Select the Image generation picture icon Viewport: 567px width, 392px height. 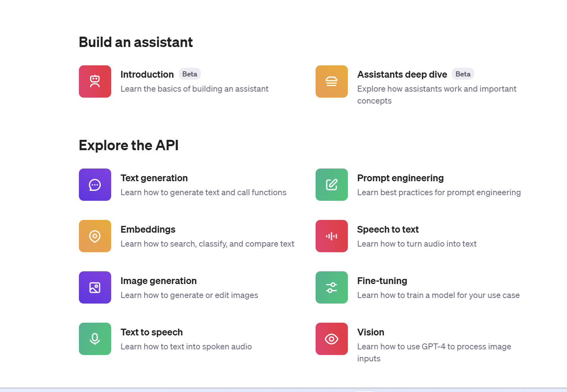95,287
